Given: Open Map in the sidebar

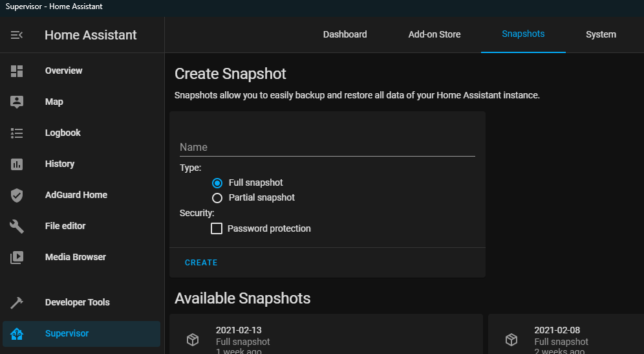Looking at the screenshot, I should [x=81, y=102].
